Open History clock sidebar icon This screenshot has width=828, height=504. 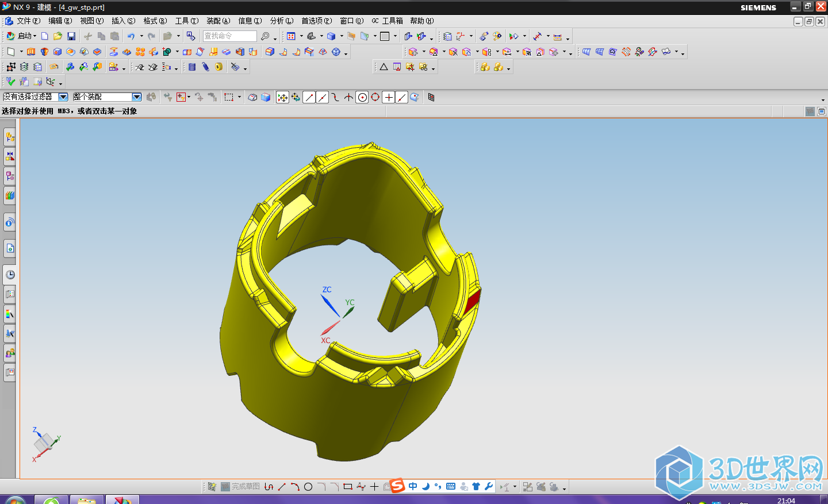(x=10, y=275)
